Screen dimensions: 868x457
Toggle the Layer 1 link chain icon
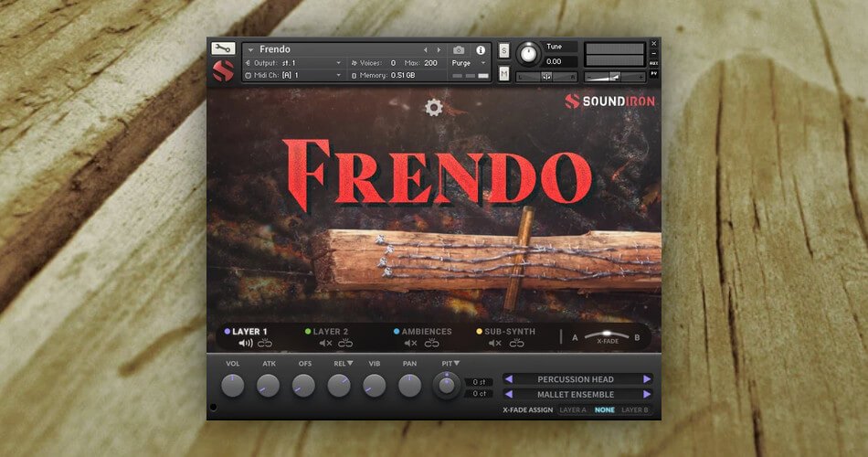tap(265, 344)
